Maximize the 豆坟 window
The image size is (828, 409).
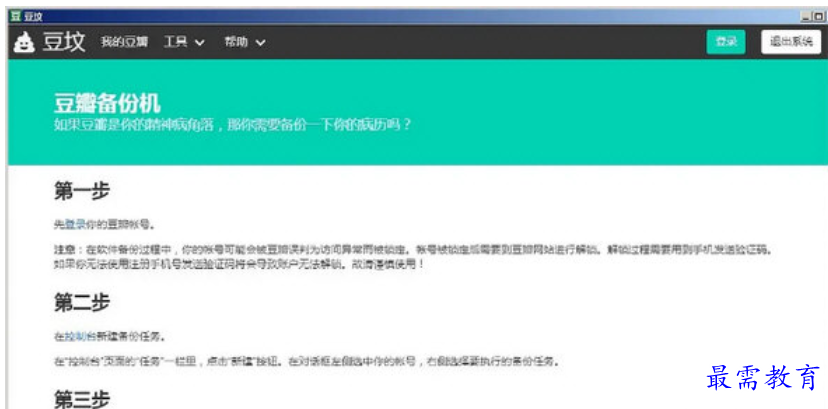tap(818, 17)
